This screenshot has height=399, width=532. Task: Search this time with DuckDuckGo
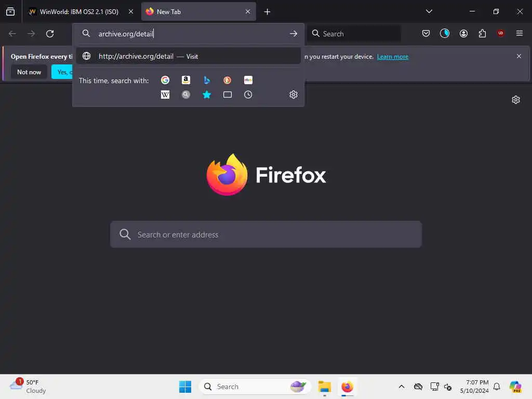(228, 80)
